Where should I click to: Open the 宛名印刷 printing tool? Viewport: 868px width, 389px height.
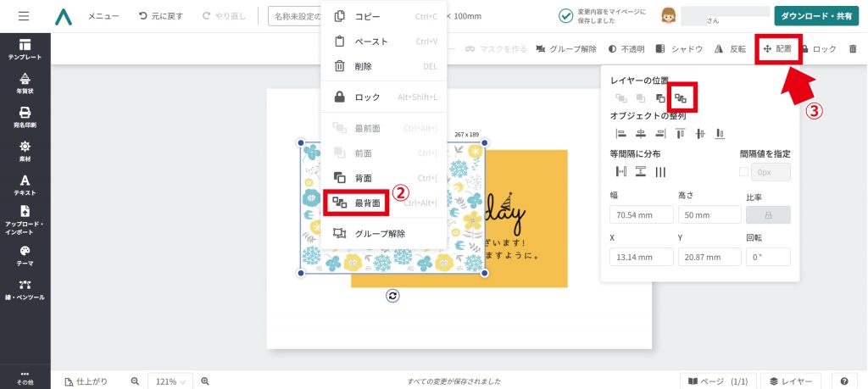tap(25, 117)
